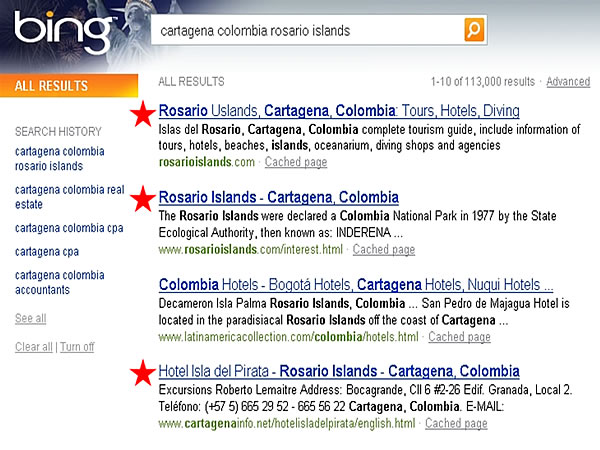Open 'cartagena colombia real estate' from search history

pyautogui.click(x=69, y=196)
